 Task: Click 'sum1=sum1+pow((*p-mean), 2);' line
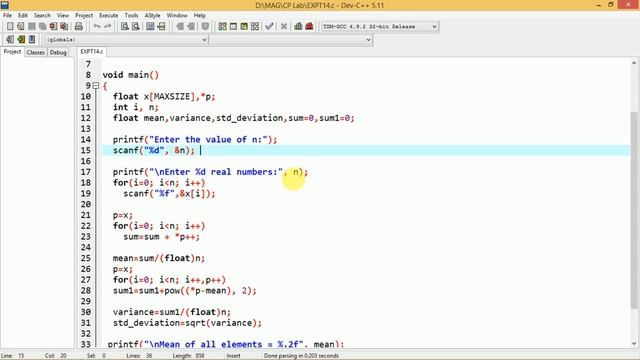pyautogui.click(x=185, y=291)
